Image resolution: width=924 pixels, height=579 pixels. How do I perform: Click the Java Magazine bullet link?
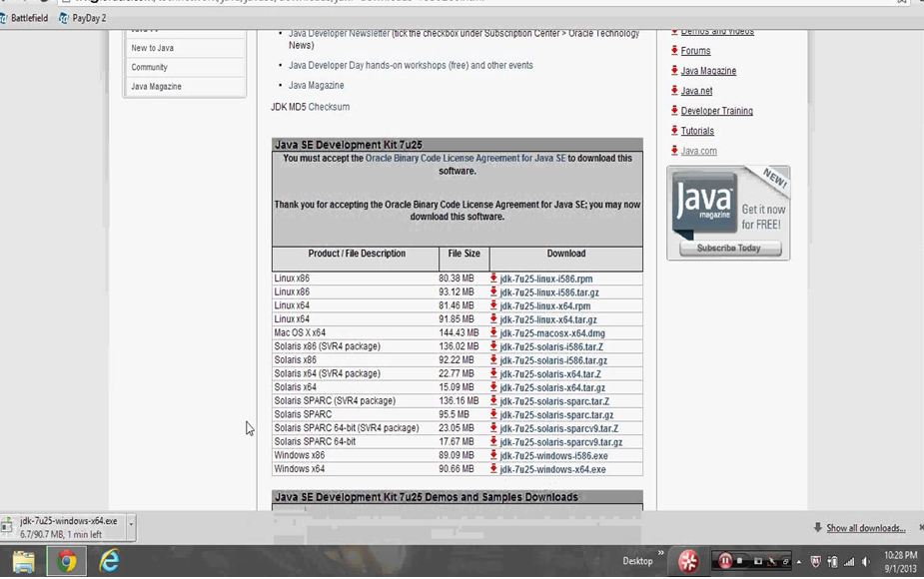(316, 86)
